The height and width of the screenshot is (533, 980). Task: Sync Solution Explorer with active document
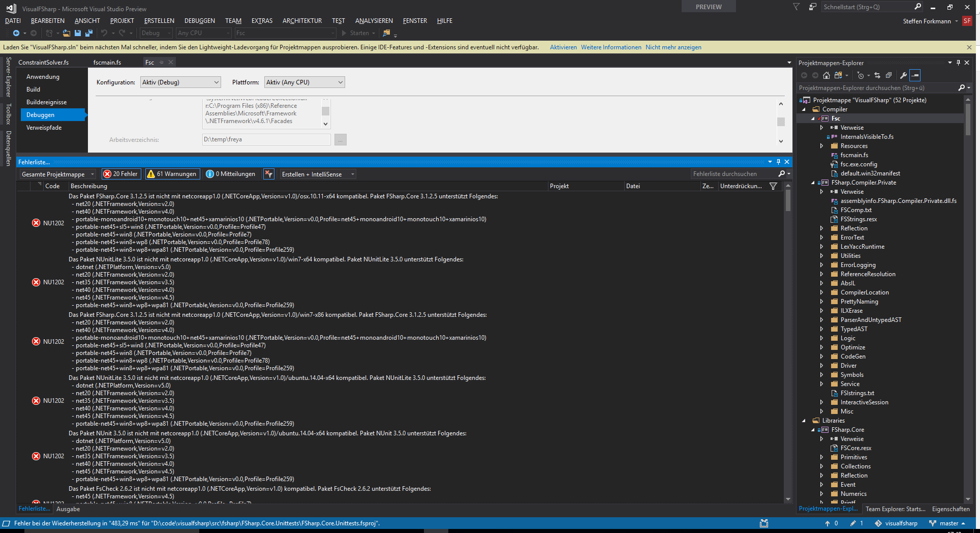pos(877,75)
